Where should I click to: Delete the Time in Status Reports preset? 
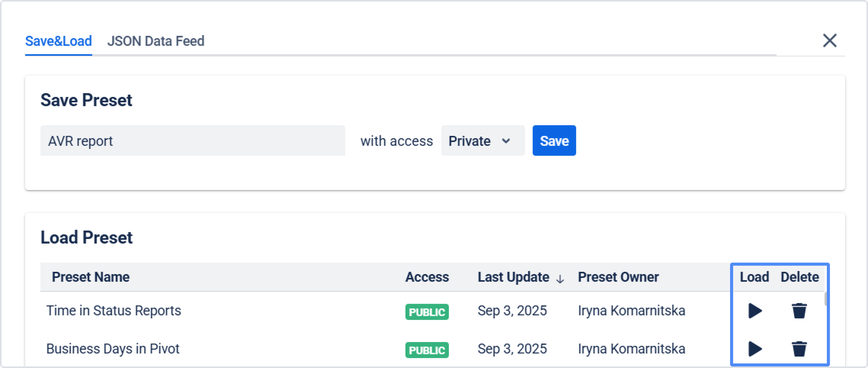[x=799, y=311]
